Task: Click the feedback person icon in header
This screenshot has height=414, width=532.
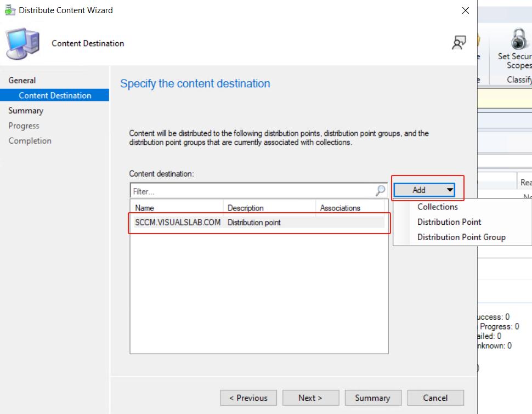Action: 459,43
